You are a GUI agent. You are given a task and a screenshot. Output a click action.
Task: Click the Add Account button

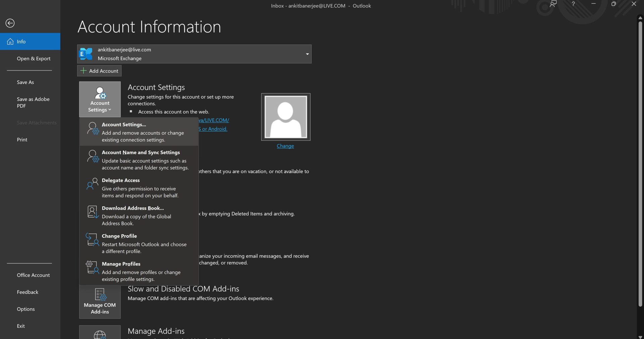tap(100, 71)
